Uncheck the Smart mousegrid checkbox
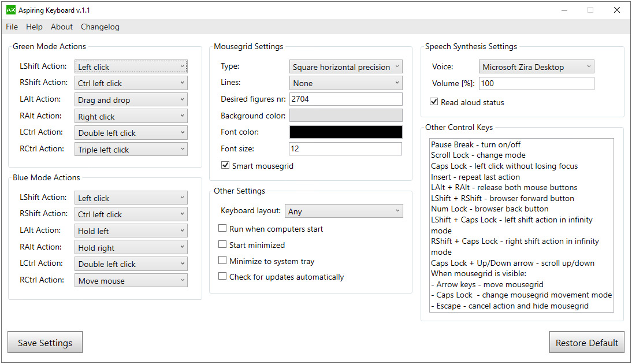The image size is (632, 364). click(x=225, y=165)
